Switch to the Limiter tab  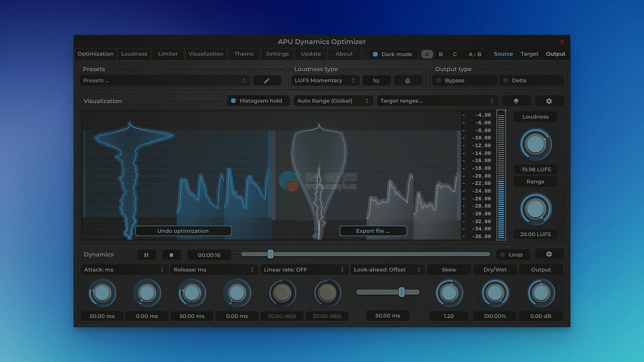point(168,54)
